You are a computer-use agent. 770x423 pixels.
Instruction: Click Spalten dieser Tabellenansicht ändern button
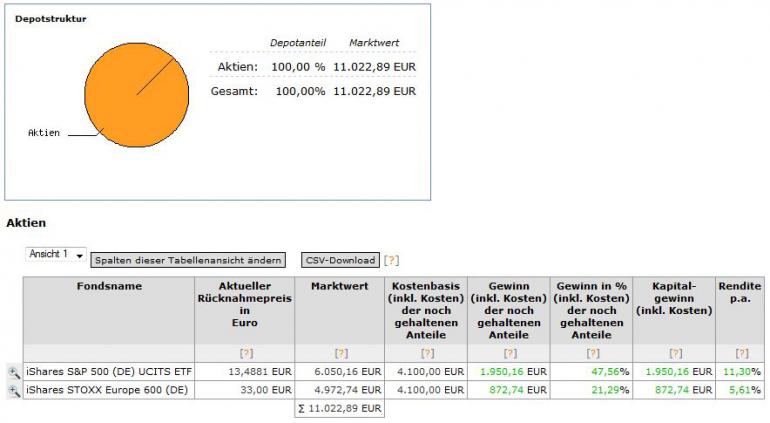click(188, 260)
